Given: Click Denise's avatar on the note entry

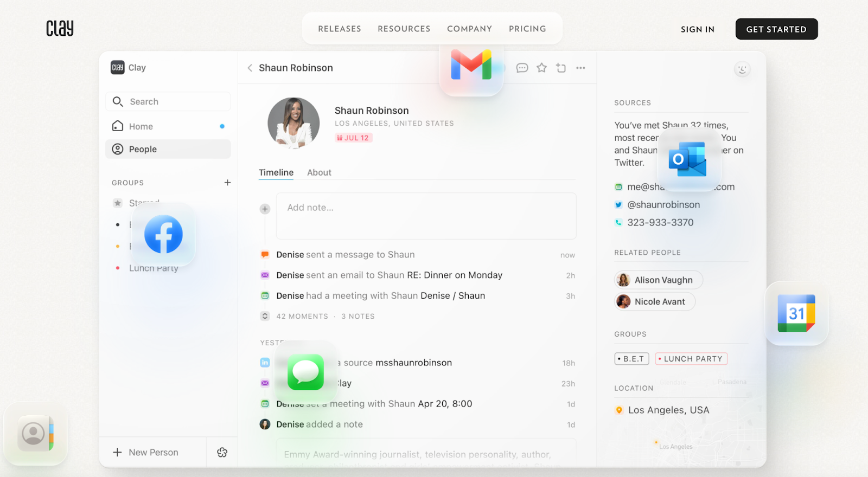Looking at the screenshot, I should click(265, 424).
